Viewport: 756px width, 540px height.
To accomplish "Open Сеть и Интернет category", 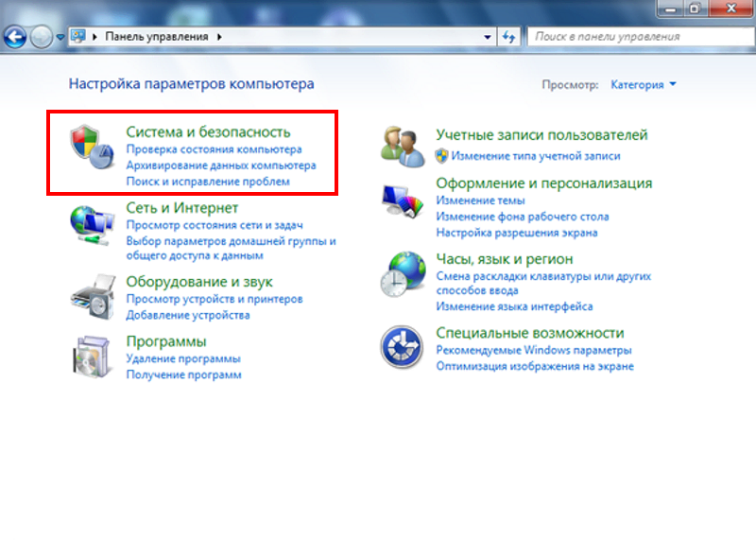I will tap(181, 207).
